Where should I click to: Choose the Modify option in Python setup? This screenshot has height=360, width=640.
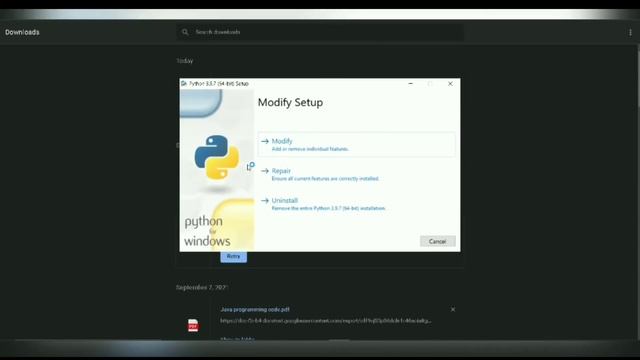pyautogui.click(x=356, y=144)
